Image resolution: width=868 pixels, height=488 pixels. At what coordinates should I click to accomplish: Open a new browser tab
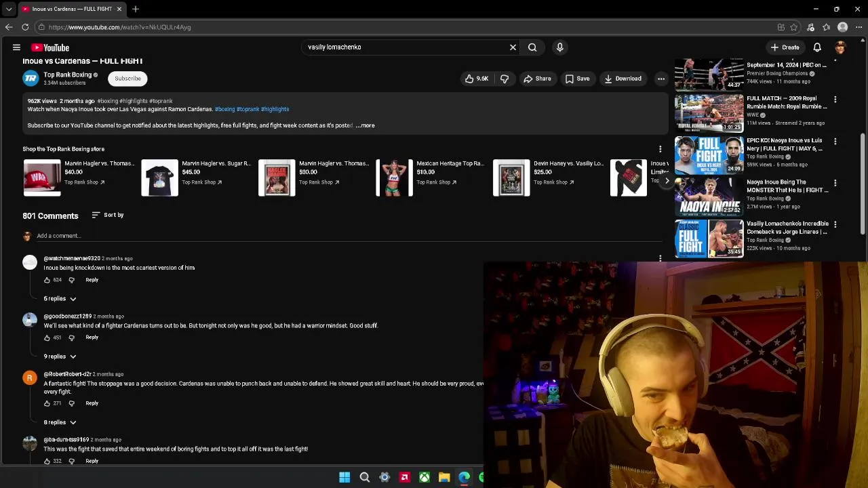coord(136,9)
